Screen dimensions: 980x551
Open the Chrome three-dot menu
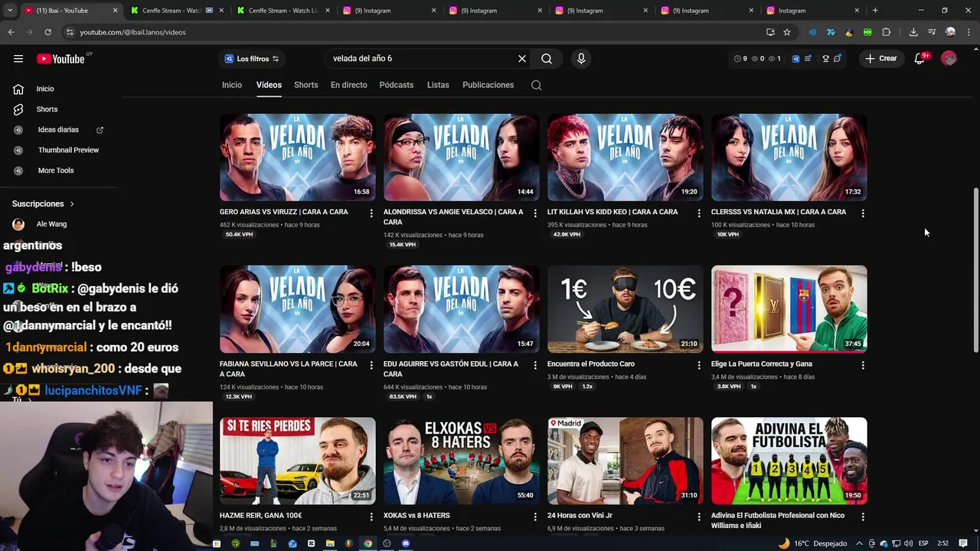[969, 32]
